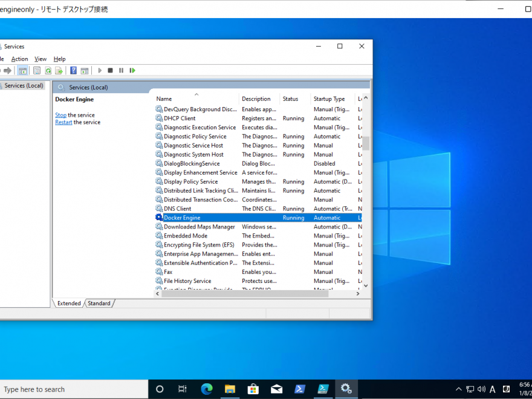Sort by the Description column header
This screenshot has width=532, height=399.
[x=259, y=99]
